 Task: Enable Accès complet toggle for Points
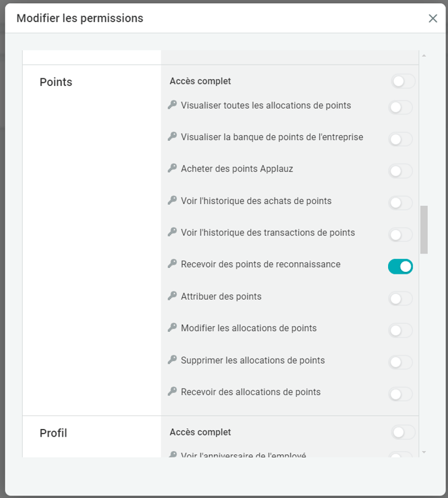point(403,81)
